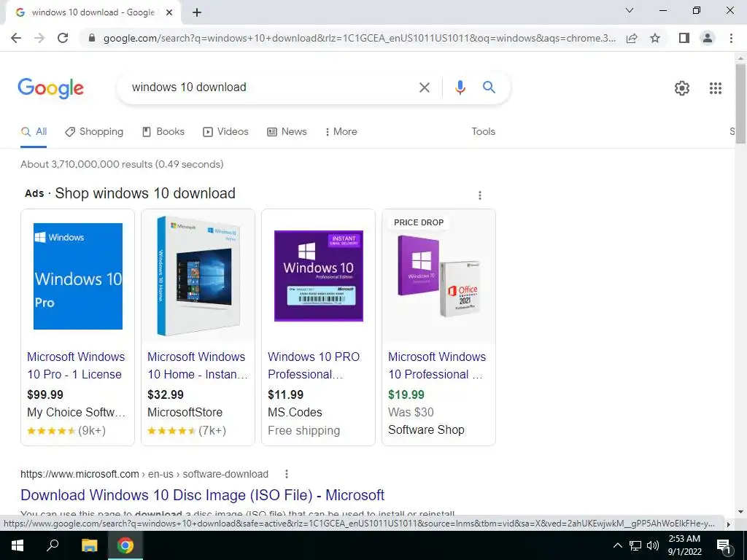This screenshot has height=560, width=747.
Task: Reload the current page
Action: coord(63,38)
